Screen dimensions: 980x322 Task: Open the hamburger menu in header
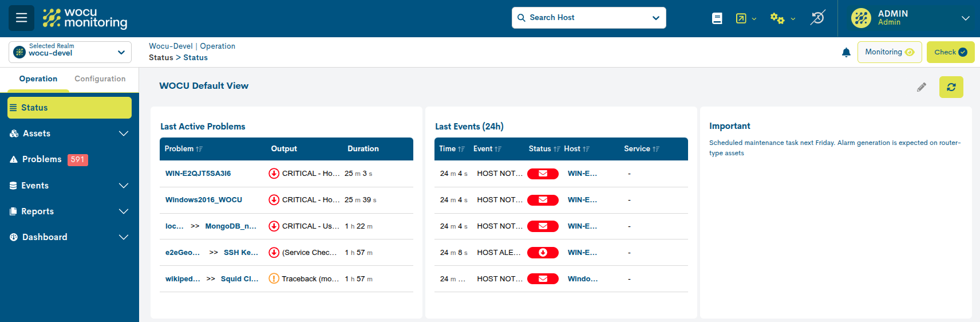pos(21,18)
